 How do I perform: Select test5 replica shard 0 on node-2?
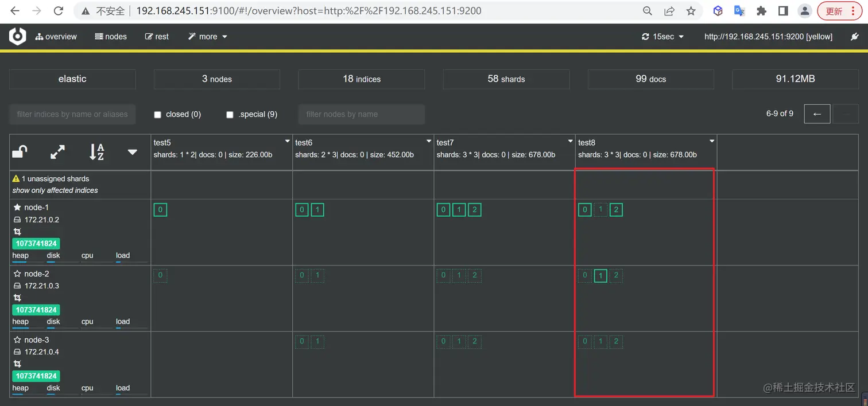(160, 276)
